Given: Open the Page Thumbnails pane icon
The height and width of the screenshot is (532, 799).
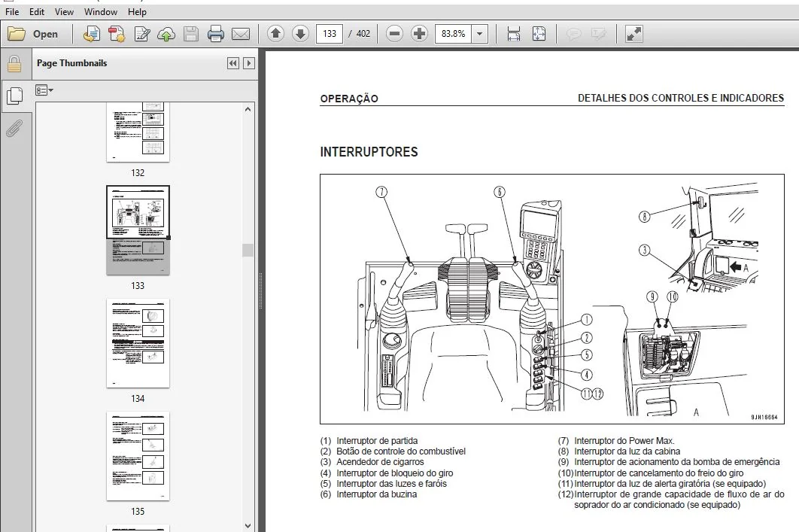Looking at the screenshot, I should pyautogui.click(x=14, y=96).
